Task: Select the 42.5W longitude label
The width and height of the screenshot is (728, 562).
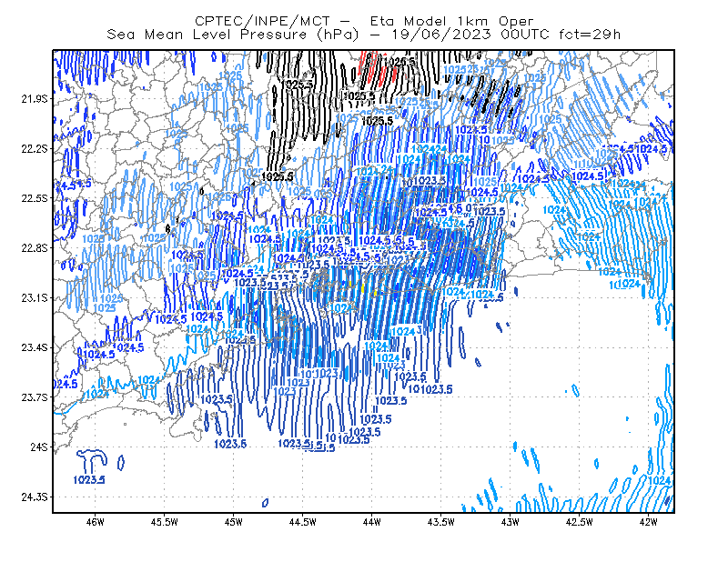Action: pyautogui.click(x=579, y=522)
